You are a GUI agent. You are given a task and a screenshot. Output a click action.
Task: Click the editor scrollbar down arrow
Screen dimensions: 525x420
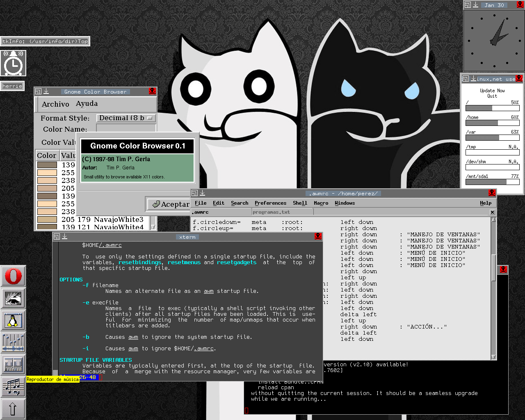click(493, 357)
